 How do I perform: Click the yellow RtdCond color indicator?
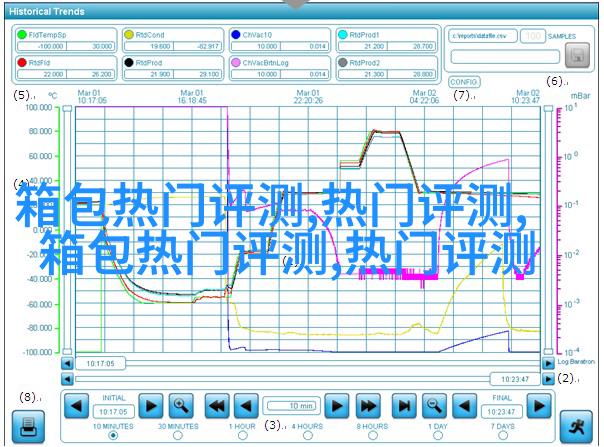[129, 35]
